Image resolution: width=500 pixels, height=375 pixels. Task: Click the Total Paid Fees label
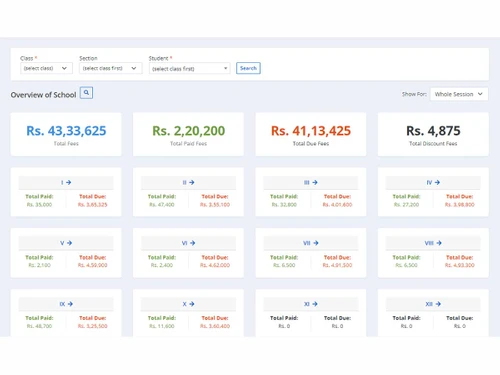pyautogui.click(x=188, y=144)
